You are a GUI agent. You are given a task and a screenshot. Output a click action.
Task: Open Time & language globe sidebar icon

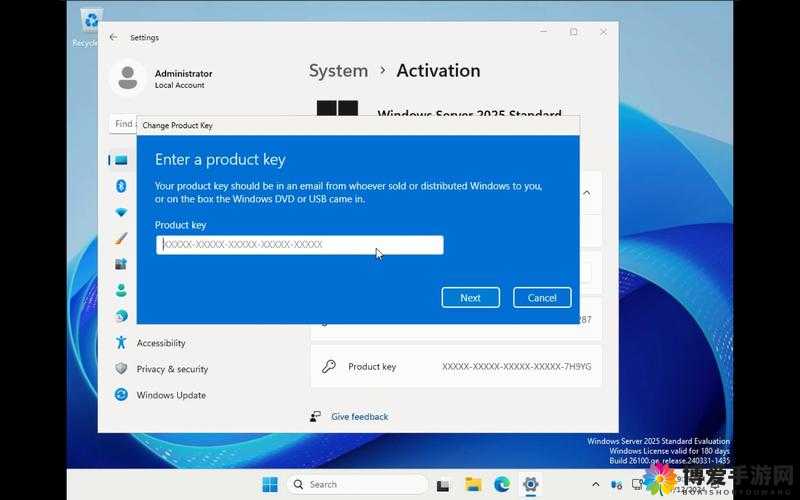click(x=121, y=316)
